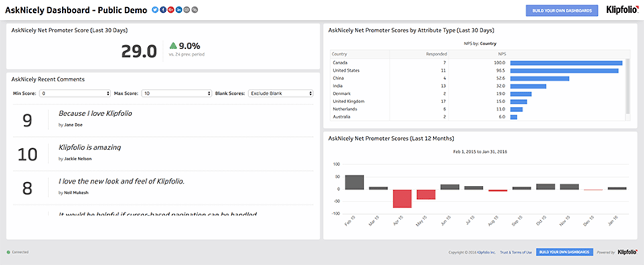Image resolution: width=644 pixels, height=265 pixels.
Task: Select the Netherlands row
Action: [x=478, y=109]
